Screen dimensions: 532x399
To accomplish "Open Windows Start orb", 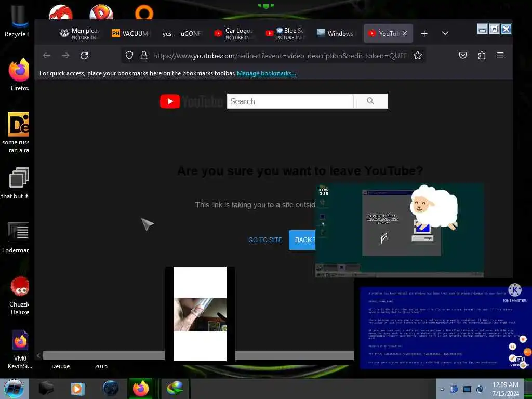I will click(14, 389).
